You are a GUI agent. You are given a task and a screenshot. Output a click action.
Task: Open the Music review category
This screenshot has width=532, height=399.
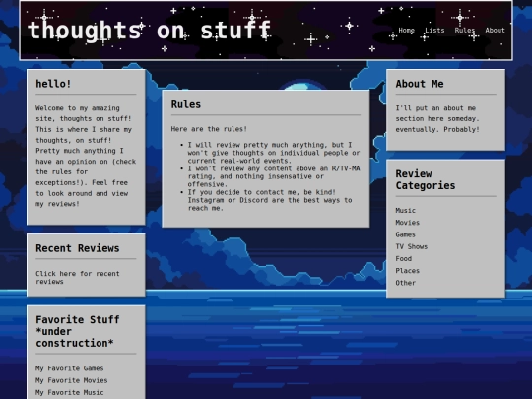click(x=406, y=211)
